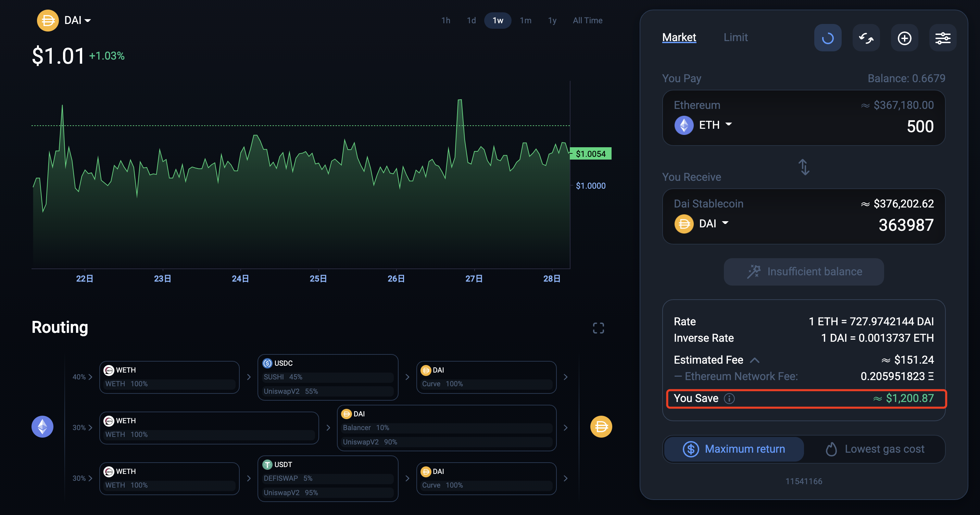Click the You Receive amount field 363987
Screen dimensions: 980x515
[x=906, y=225]
